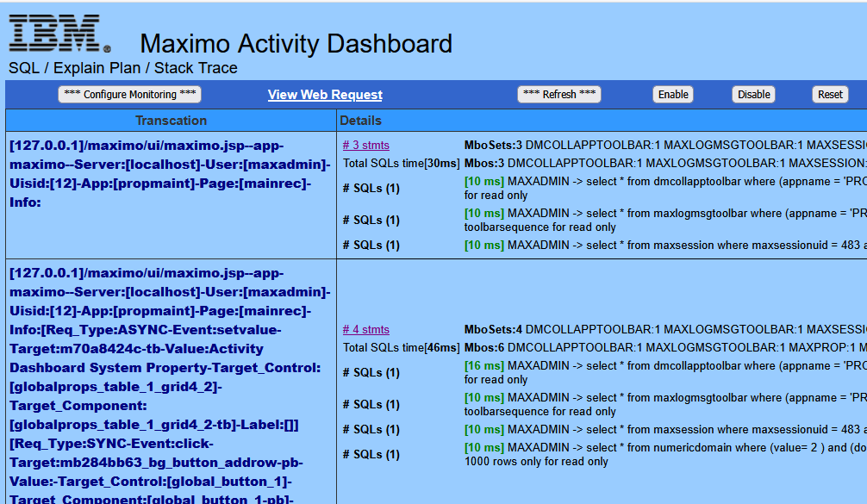Select the 'MboSets:3' line

665,145
